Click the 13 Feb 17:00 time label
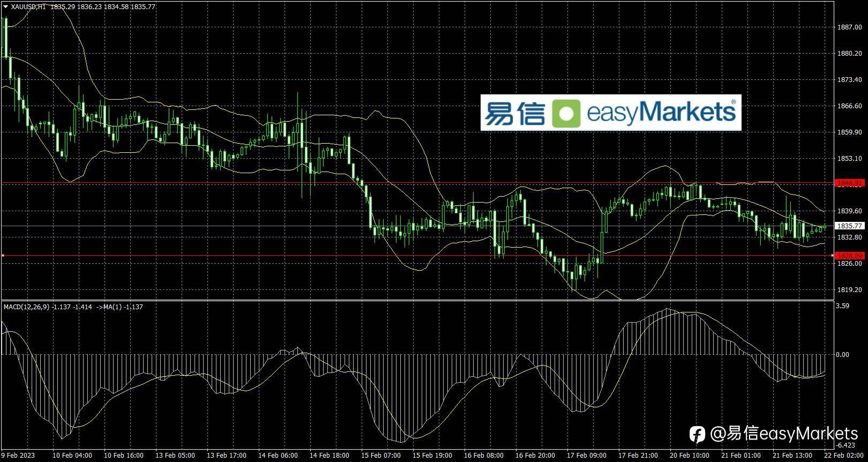Viewport: 868px width, 462px height. coord(227,456)
